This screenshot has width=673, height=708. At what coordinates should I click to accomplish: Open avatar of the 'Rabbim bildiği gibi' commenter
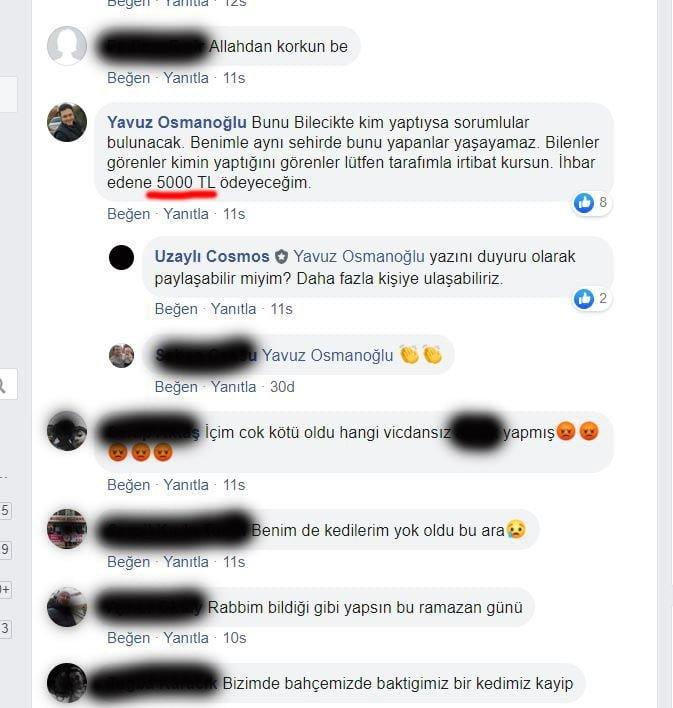pyautogui.click(x=67, y=607)
